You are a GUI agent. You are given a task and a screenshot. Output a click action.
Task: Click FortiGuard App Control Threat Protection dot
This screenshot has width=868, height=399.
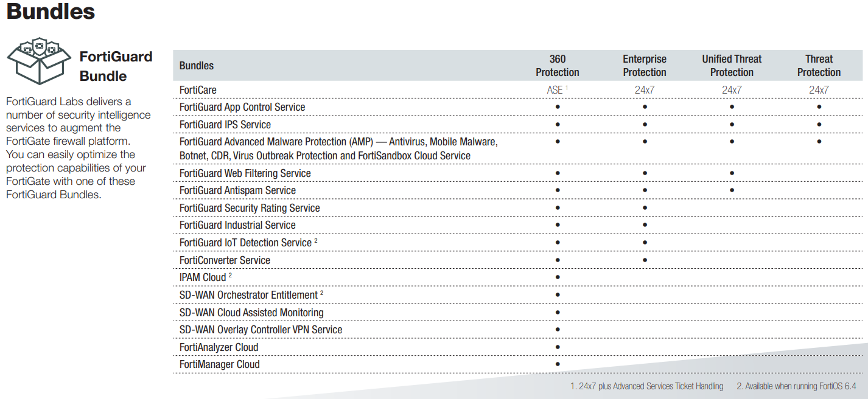pyautogui.click(x=819, y=107)
